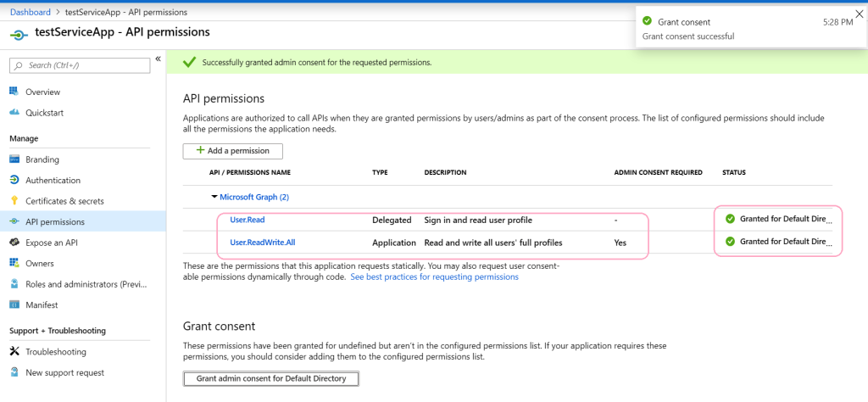Click the New support request icon
Image resolution: width=868 pixels, height=402 pixels.
coord(14,372)
